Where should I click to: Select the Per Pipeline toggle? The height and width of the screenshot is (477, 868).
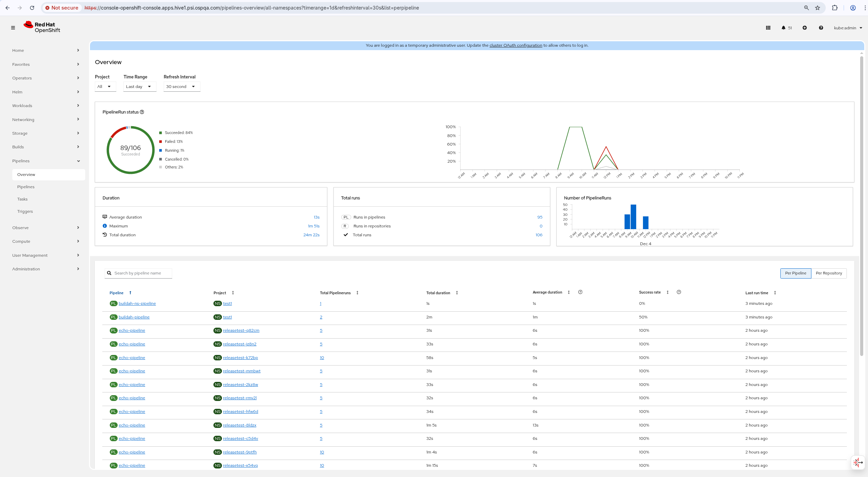point(795,273)
